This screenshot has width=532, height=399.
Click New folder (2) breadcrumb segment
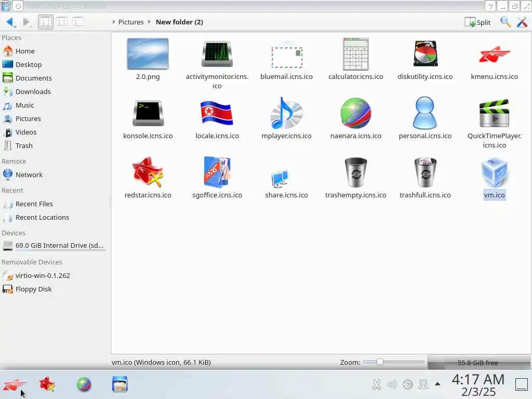[179, 22]
